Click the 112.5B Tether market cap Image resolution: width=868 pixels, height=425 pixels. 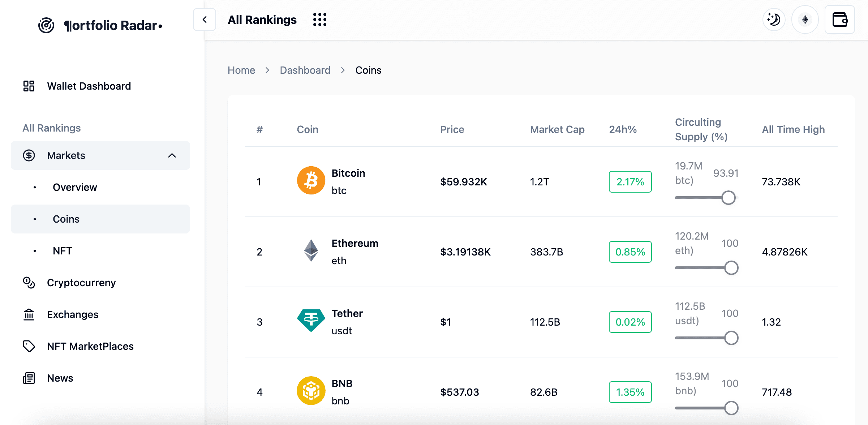pyautogui.click(x=545, y=322)
